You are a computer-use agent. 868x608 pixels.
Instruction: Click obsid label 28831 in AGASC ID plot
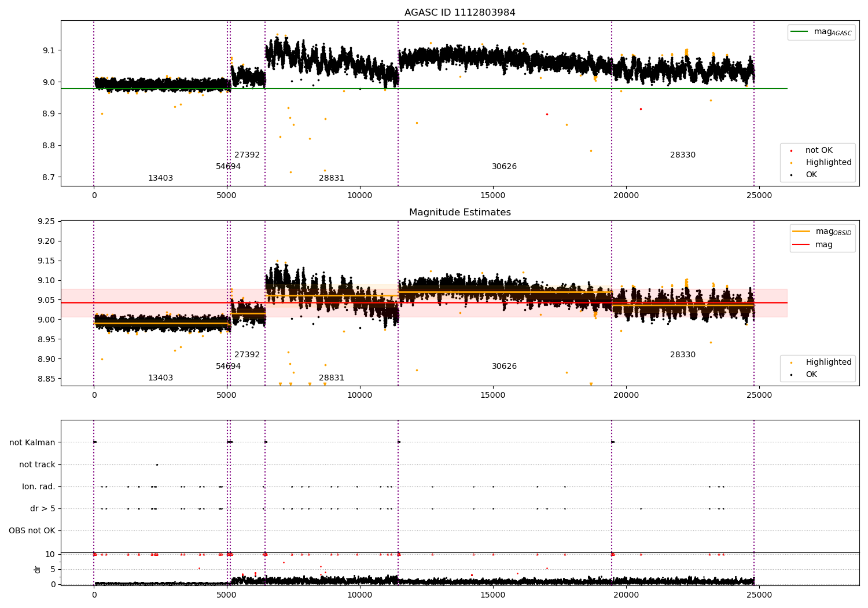[332, 178]
